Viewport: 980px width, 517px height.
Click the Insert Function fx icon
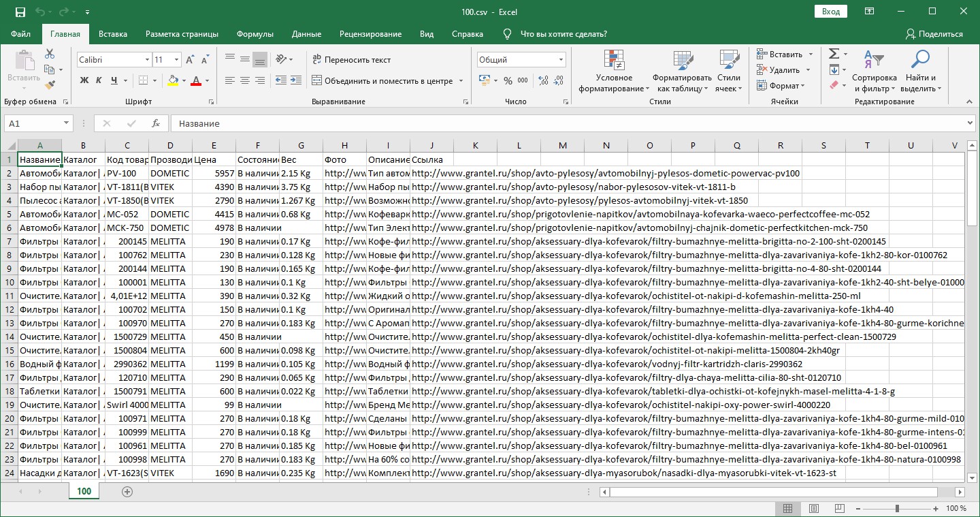tap(156, 123)
